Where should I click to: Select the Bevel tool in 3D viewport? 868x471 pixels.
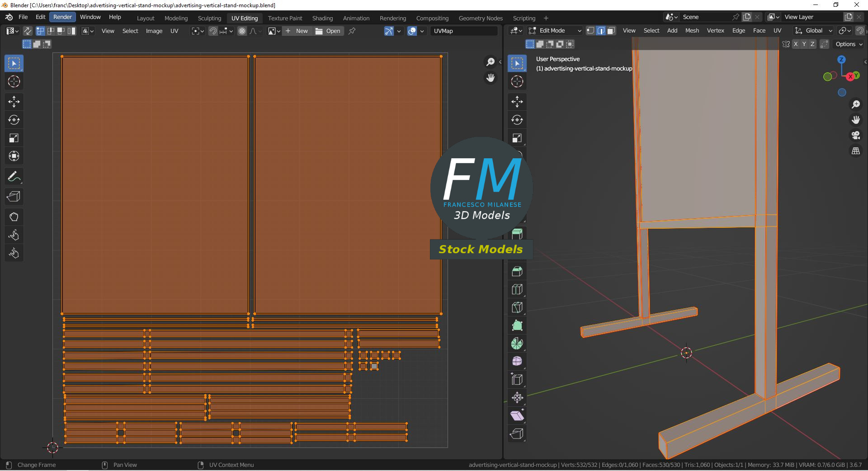point(517,271)
